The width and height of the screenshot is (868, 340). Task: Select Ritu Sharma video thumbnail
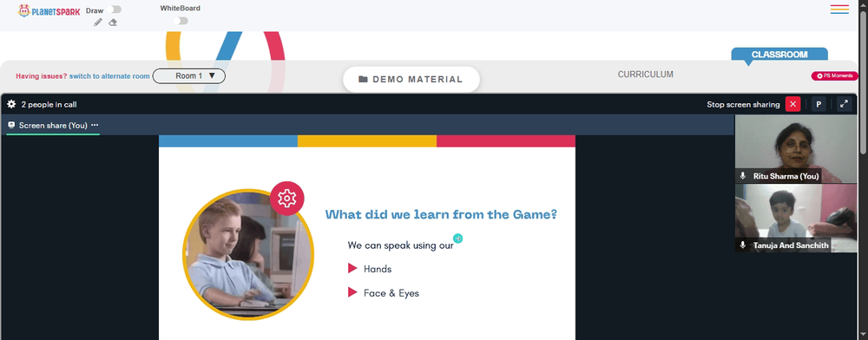coord(795,148)
